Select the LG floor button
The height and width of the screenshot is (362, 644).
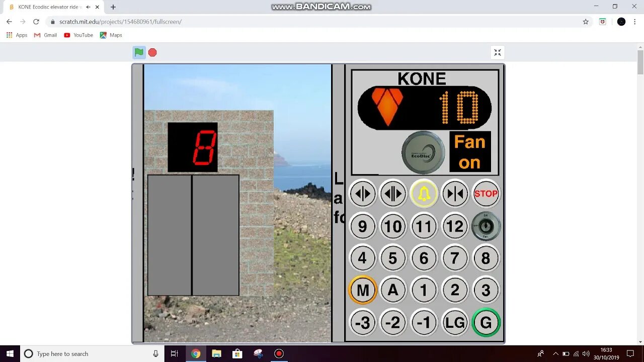point(455,322)
